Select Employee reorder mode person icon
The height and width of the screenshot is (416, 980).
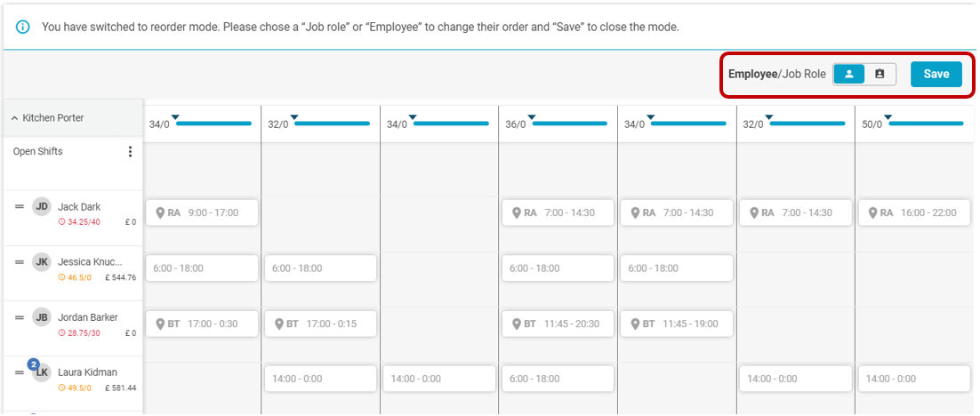tap(849, 74)
